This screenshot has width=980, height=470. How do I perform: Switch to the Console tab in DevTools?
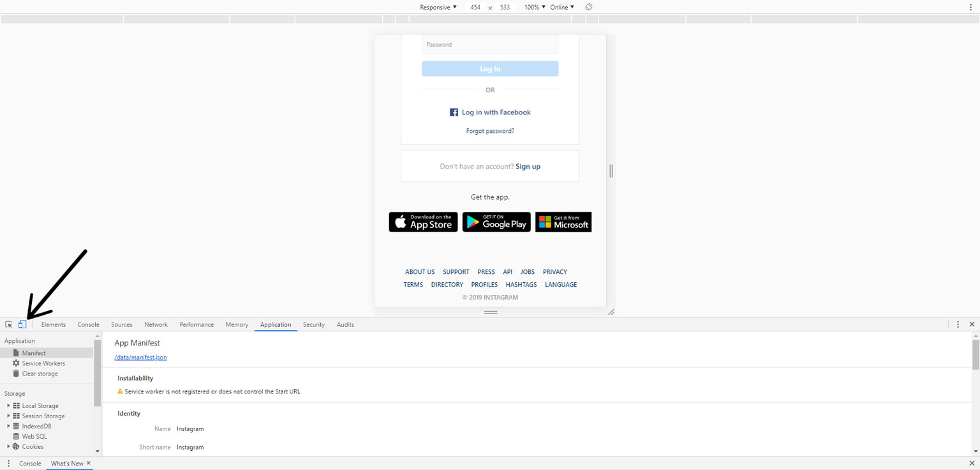coord(89,324)
